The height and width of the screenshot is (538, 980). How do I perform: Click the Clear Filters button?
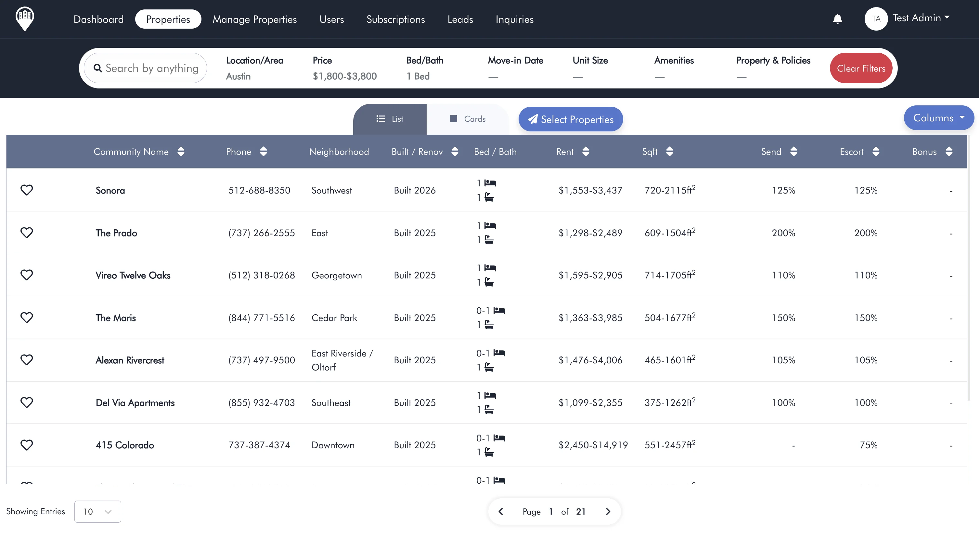pyautogui.click(x=860, y=68)
